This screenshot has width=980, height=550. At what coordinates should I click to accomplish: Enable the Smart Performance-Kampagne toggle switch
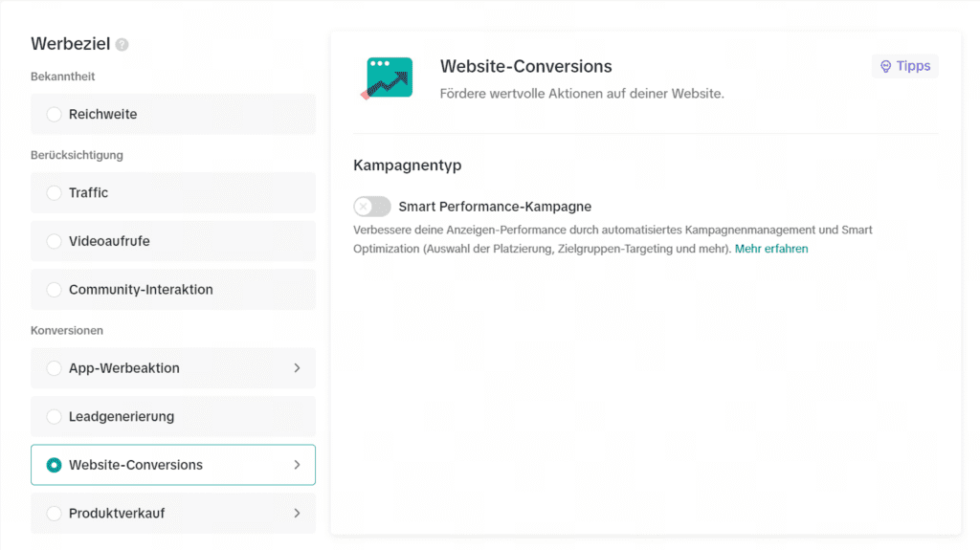tap(372, 207)
